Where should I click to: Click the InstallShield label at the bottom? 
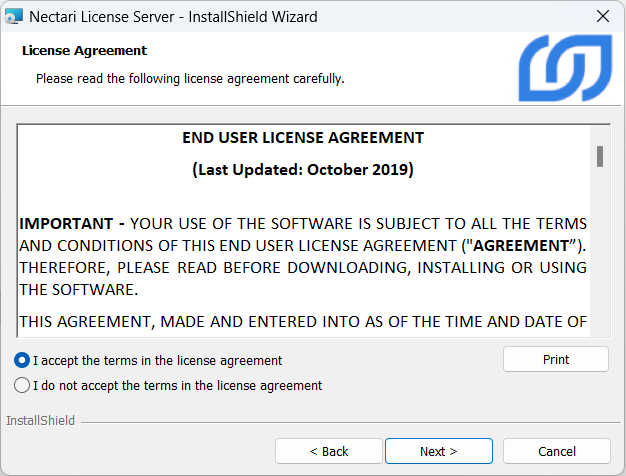click(41, 421)
